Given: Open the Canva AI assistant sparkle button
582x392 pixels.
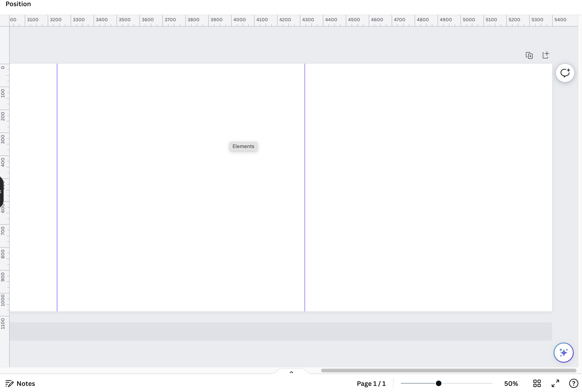Looking at the screenshot, I should [x=564, y=352].
